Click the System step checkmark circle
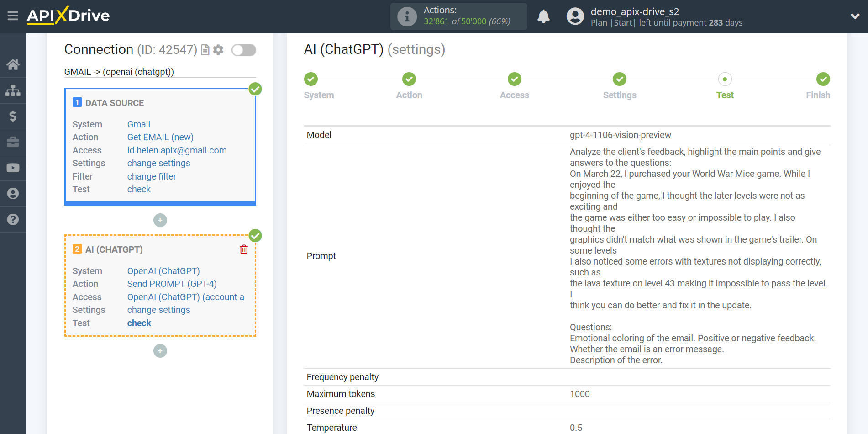This screenshot has width=868, height=434. (x=311, y=79)
